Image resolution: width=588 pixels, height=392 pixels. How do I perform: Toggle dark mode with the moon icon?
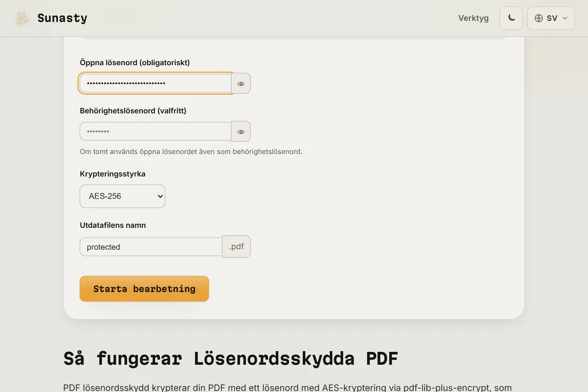point(510,18)
